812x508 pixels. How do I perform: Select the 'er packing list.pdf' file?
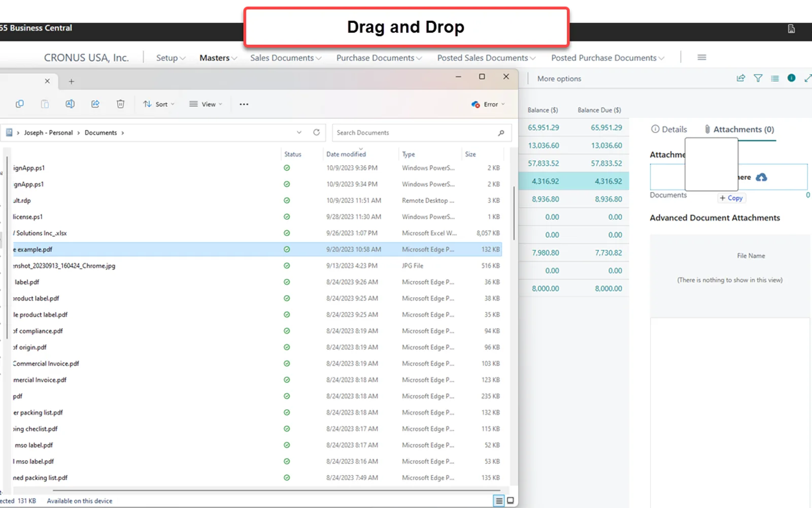[x=38, y=412]
